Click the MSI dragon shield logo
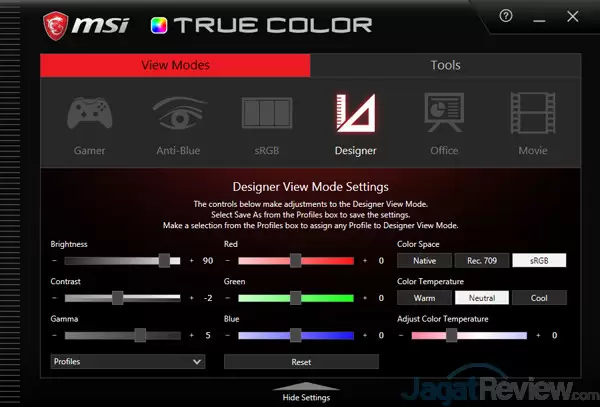 click(x=55, y=26)
